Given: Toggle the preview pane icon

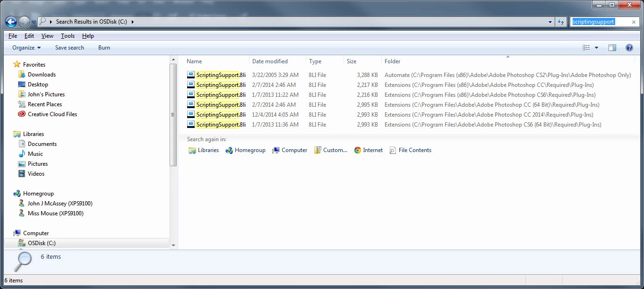Looking at the screenshot, I should pos(612,48).
